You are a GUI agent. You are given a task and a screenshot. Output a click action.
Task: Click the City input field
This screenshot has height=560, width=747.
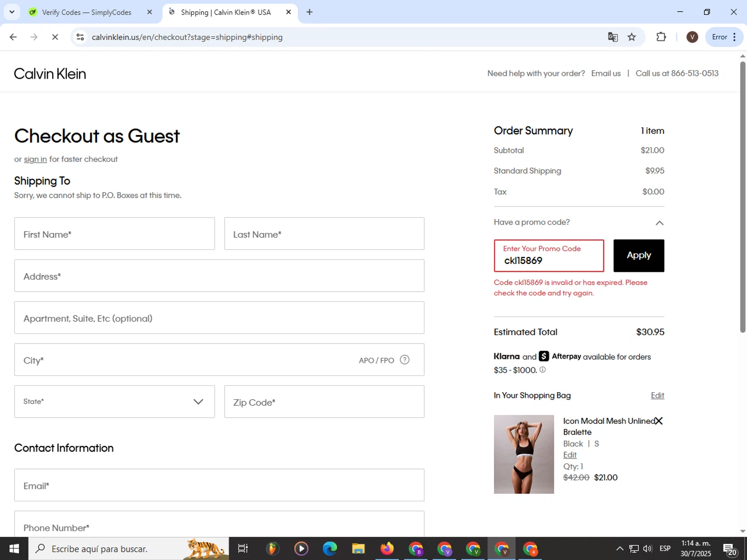coord(219,359)
